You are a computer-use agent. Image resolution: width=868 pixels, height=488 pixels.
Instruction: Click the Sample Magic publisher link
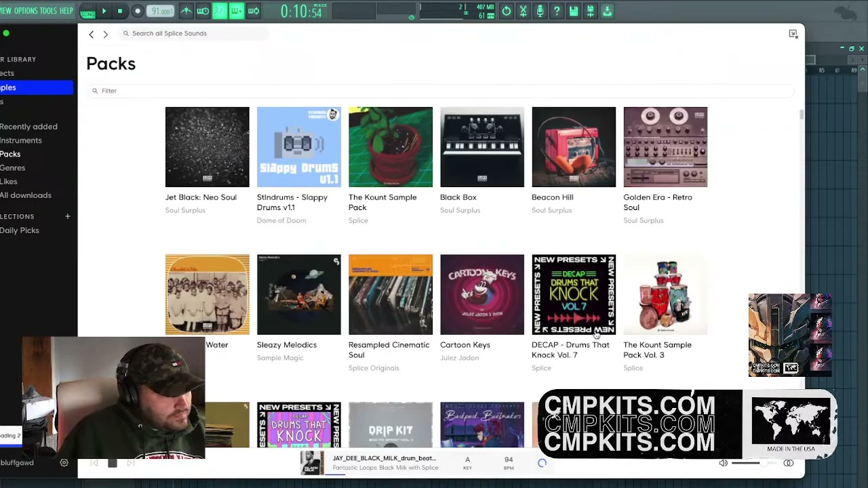pyautogui.click(x=280, y=358)
